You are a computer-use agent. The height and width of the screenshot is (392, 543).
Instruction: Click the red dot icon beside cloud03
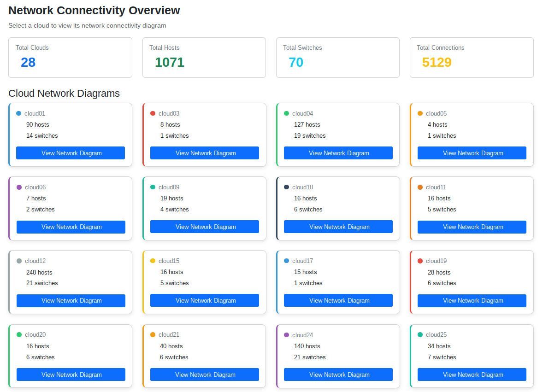click(153, 113)
